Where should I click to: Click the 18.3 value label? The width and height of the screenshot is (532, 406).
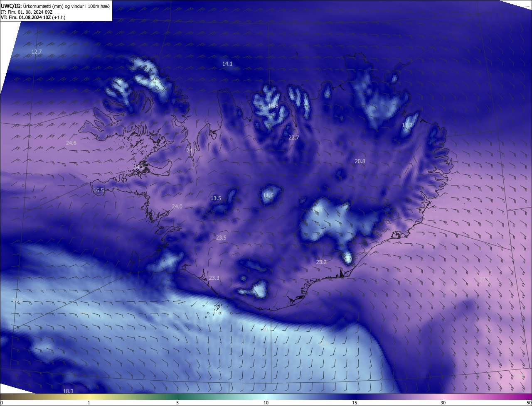pos(68,391)
